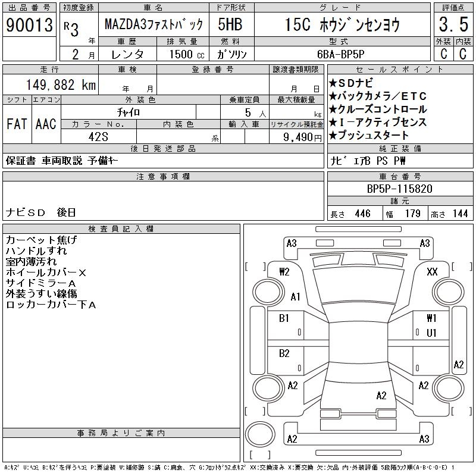The height and width of the screenshot is (476, 476).
Task: Click the sales point ★SDナビ
Action: click(351, 83)
